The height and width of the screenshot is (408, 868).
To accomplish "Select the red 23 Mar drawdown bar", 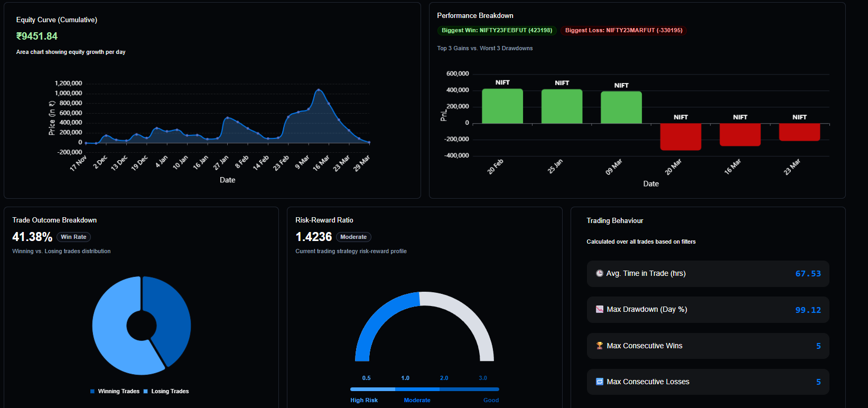I will (799, 132).
